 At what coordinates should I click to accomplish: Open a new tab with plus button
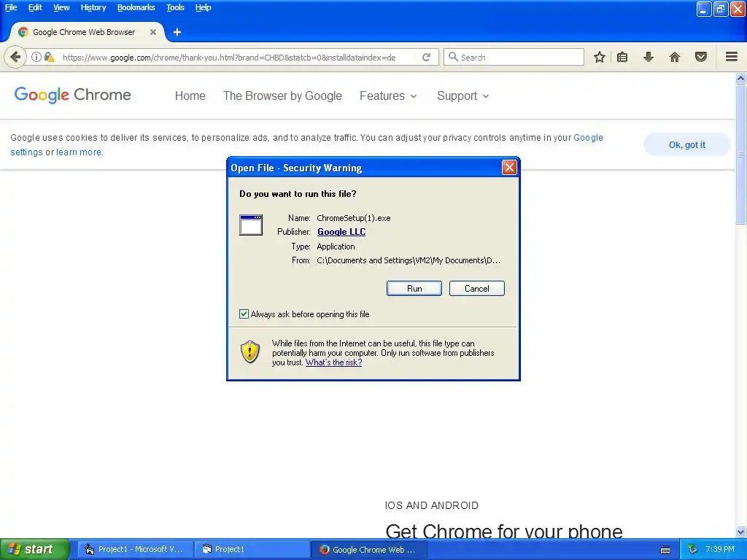177,32
